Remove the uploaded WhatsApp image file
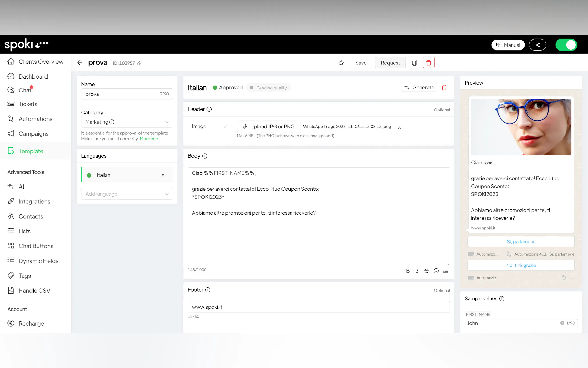Viewport: 588px width, 368px height. pos(399,127)
